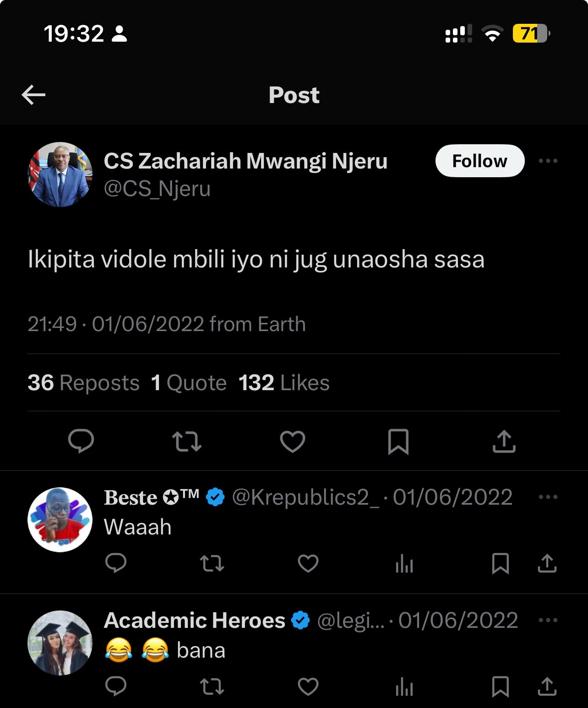The width and height of the screenshot is (588, 708).
Task: Follow CS Zachariah Mwangi Njeru
Action: [x=479, y=161]
